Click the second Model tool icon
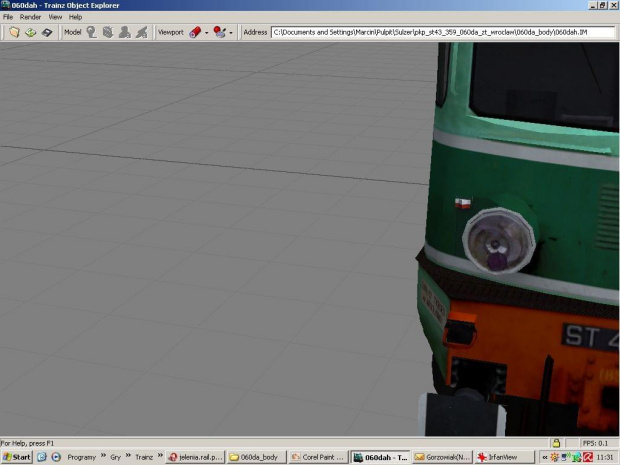The image size is (620, 465). 108,32
